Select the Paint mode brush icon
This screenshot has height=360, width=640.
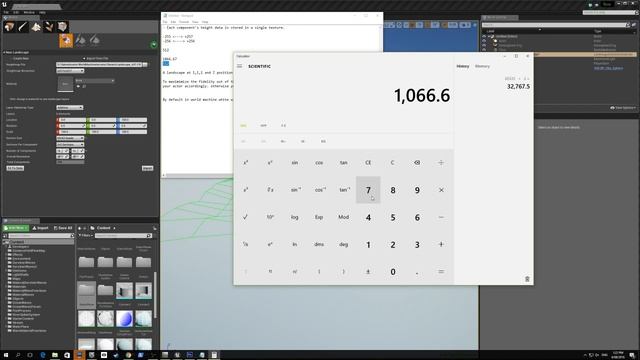click(x=22, y=27)
